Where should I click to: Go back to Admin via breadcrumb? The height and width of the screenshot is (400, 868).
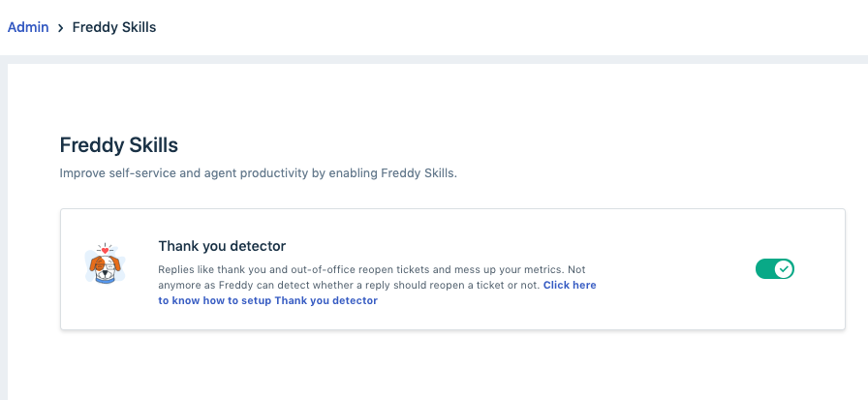pos(28,27)
